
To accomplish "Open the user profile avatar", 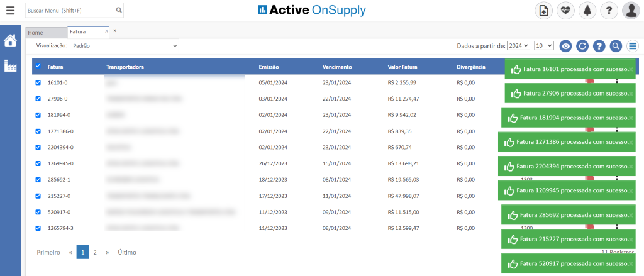I will (x=631, y=11).
